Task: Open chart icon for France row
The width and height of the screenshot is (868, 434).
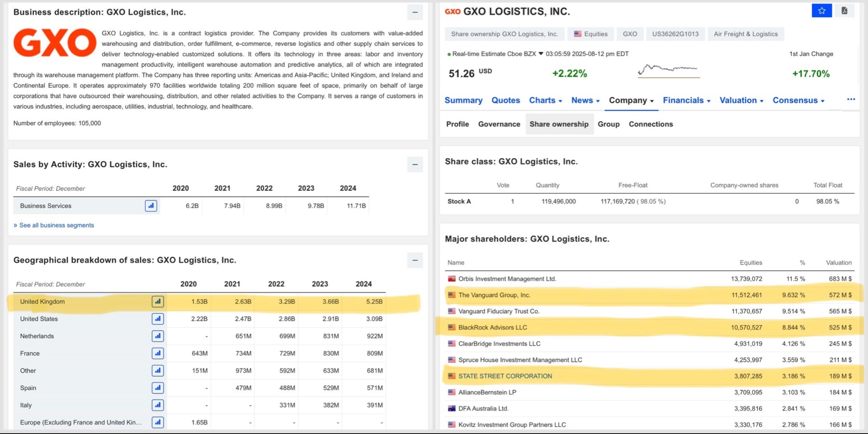Action: tap(158, 353)
